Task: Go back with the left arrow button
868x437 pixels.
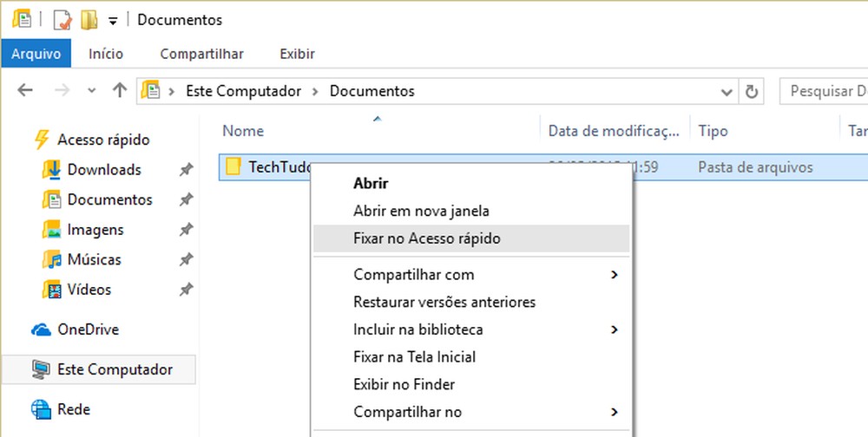Action: 25,90
